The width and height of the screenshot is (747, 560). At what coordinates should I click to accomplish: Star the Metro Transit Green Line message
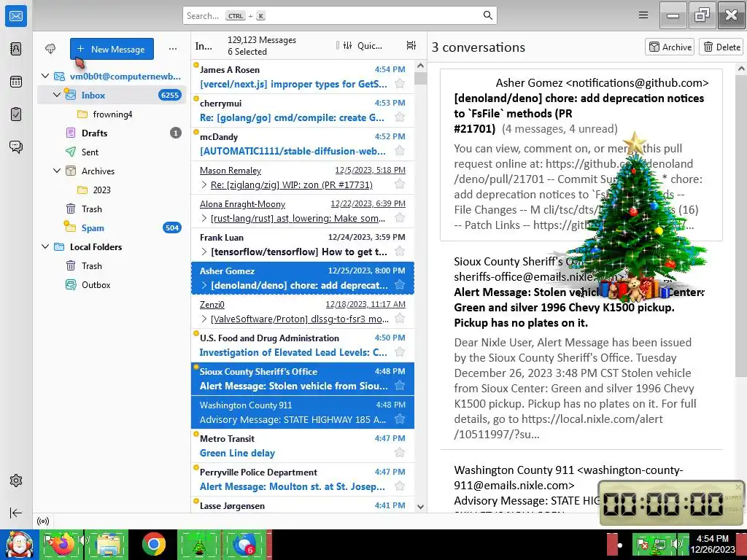[x=400, y=453]
